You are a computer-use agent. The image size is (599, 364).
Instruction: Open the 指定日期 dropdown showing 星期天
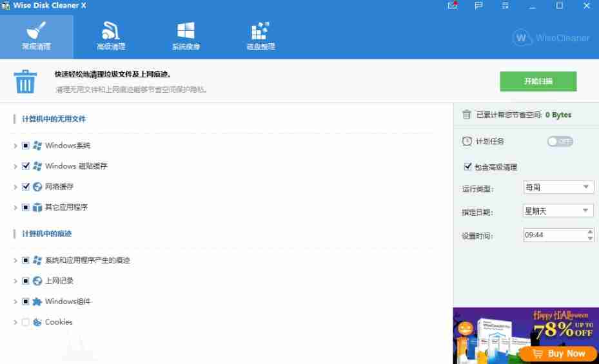pyautogui.click(x=558, y=211)
